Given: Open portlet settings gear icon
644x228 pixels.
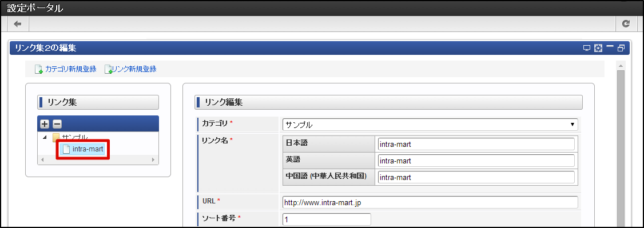Looking at the screenshot, I should [598, 49].
